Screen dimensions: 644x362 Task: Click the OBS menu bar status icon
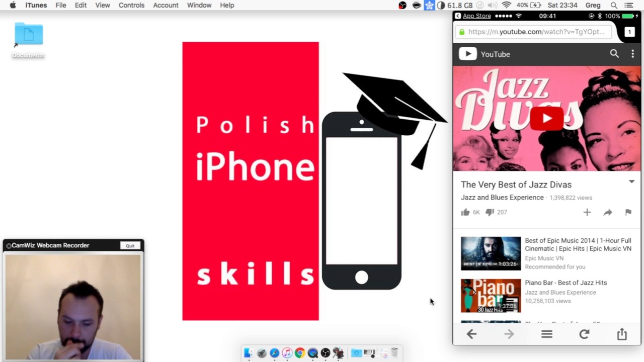[403, 5]
